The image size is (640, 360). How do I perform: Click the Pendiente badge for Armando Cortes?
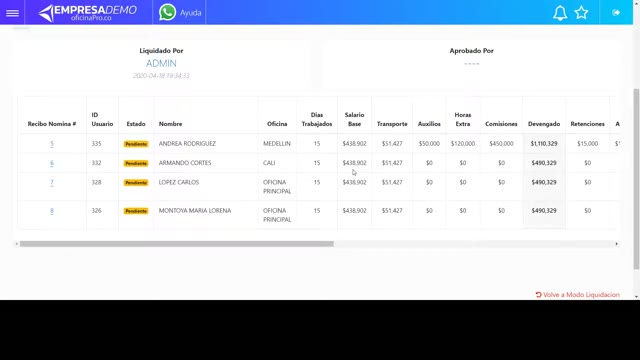(136, 163)
